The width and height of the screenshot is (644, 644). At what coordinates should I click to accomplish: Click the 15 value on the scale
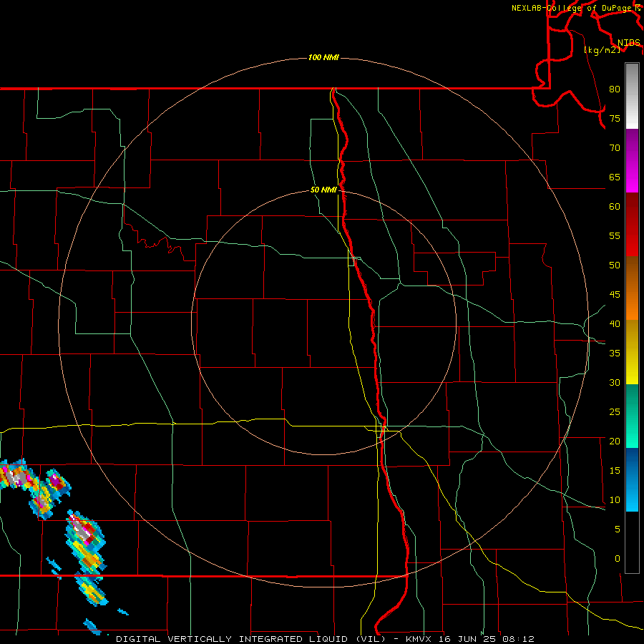click(x=615, y=471)
